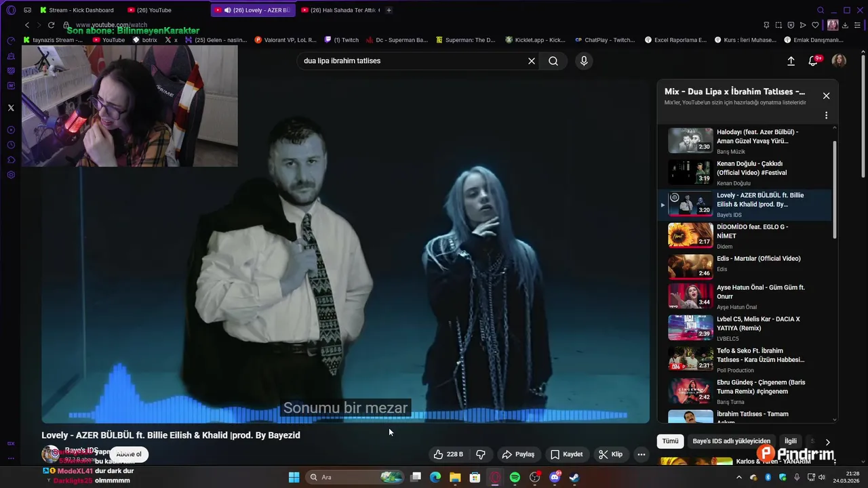Image resolution: width=868 pixels, height=488 pixels.
Task: Go back in browser history
Action: click(x=27, y=25)
